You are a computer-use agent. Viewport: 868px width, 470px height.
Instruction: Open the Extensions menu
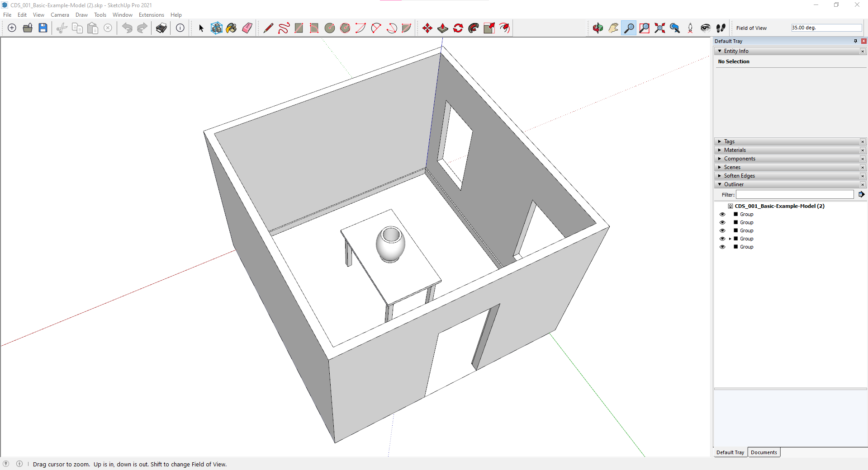(151, 15)
